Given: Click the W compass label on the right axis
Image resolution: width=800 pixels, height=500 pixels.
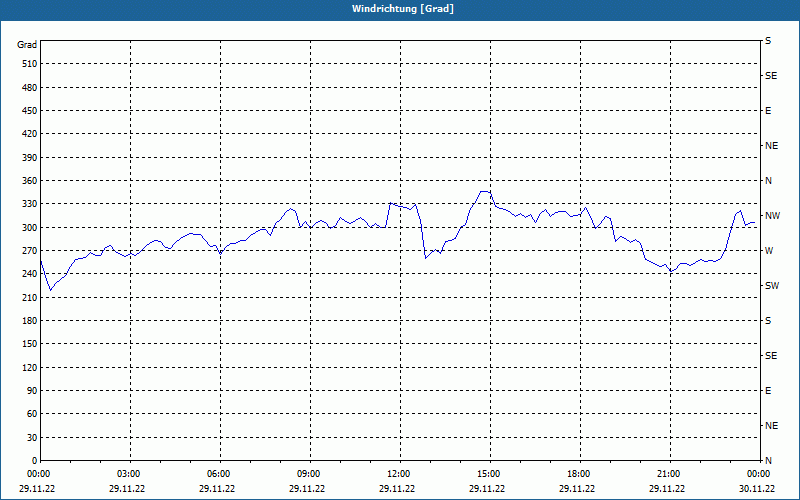Looking at the screenshot, I should pyautogui.click(x=769, y=251).
